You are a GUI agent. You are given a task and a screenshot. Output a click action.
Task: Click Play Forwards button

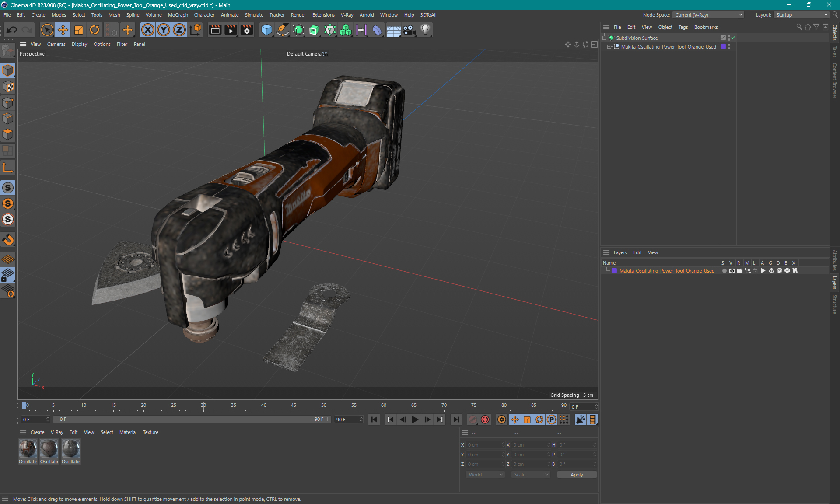point(415,420)
